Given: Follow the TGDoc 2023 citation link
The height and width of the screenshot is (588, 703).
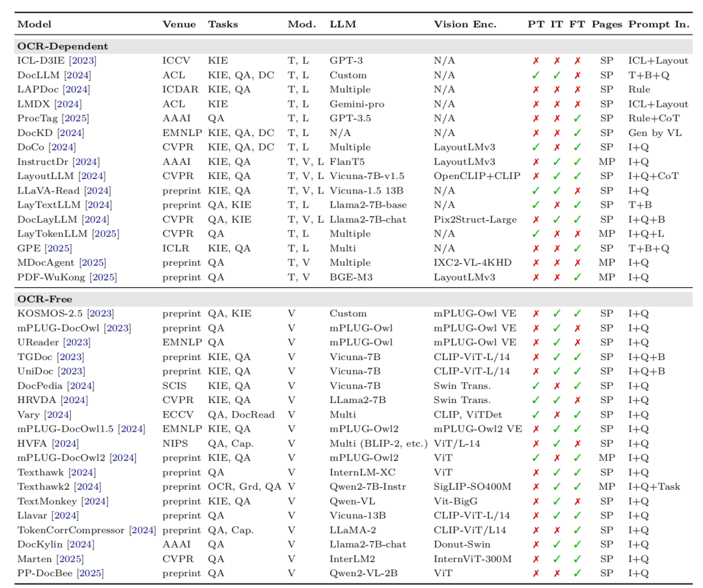Looking at the screenshot, I should (x=71, y=357).
